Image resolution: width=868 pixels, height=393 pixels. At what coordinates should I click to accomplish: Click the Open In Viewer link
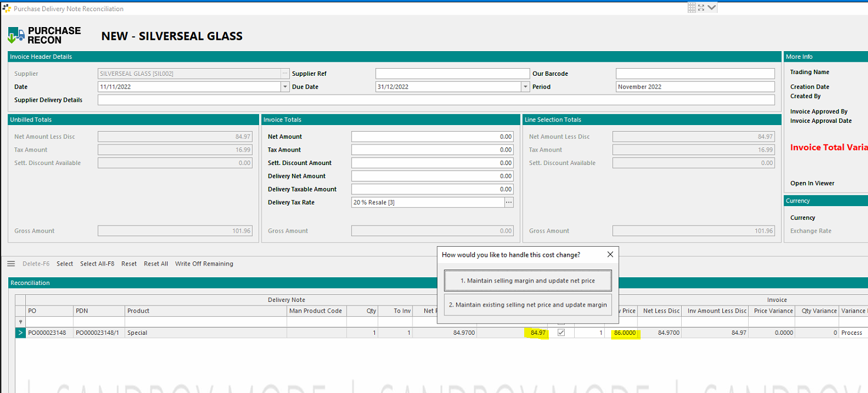tap(811, 183)
